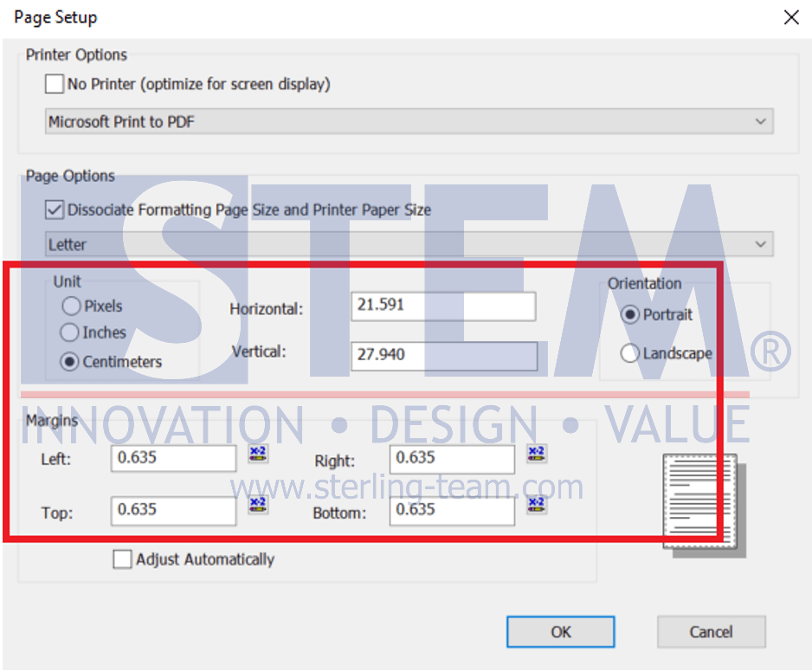
Task: Click the page preview thumbnail
Action: [703, 504]
